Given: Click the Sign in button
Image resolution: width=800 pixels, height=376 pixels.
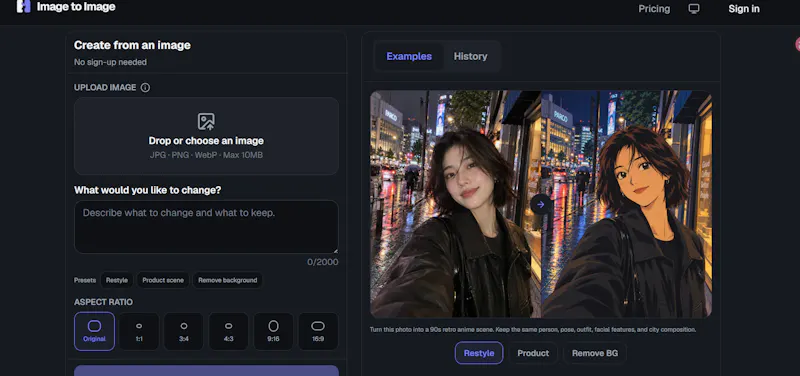Looking at the screenshot, I should point(744,9).
